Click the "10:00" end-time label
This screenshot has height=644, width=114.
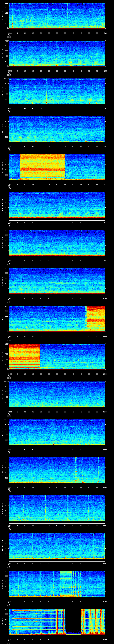click(105, 298)
